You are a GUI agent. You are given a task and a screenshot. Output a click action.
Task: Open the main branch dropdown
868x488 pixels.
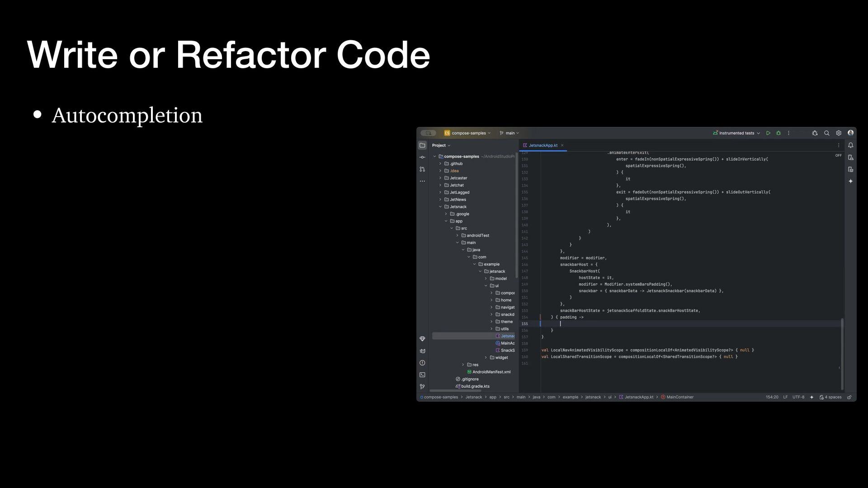(x=509, y=133)
